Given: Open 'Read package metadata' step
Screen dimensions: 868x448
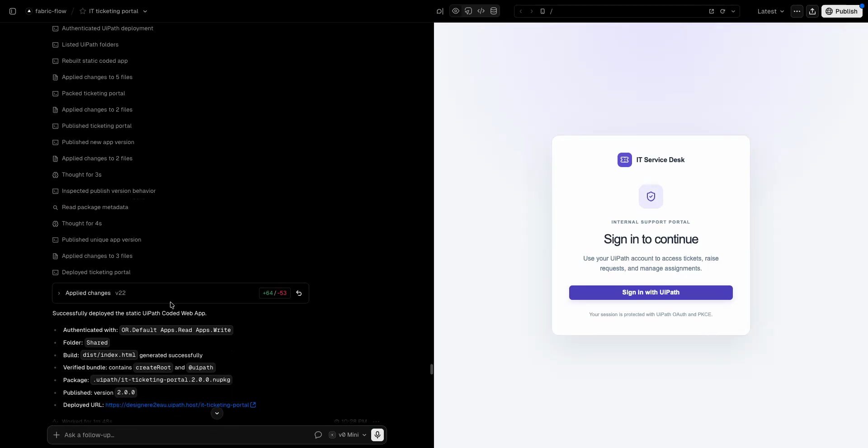Looking at the screenshot, I should click(90, 207).
